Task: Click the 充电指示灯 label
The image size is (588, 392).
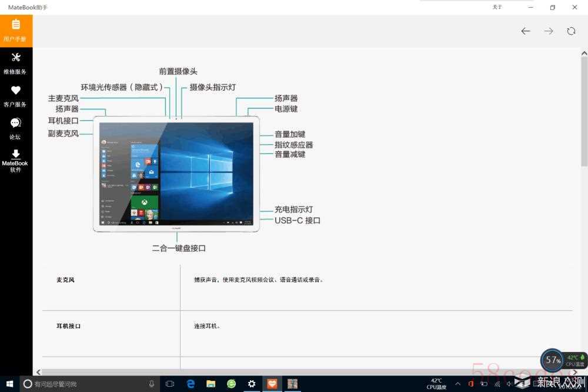Action: [x=293, y=210]
